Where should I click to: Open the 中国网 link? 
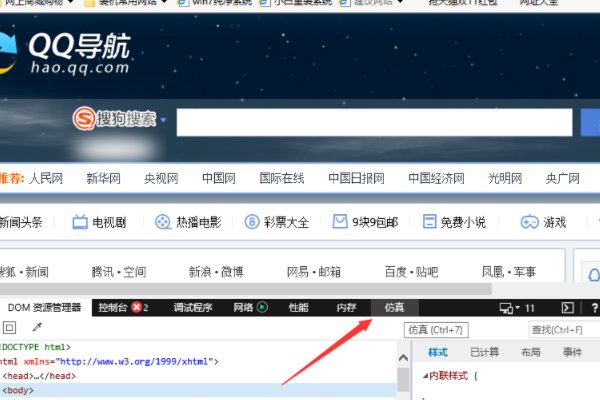pos(219,178)
